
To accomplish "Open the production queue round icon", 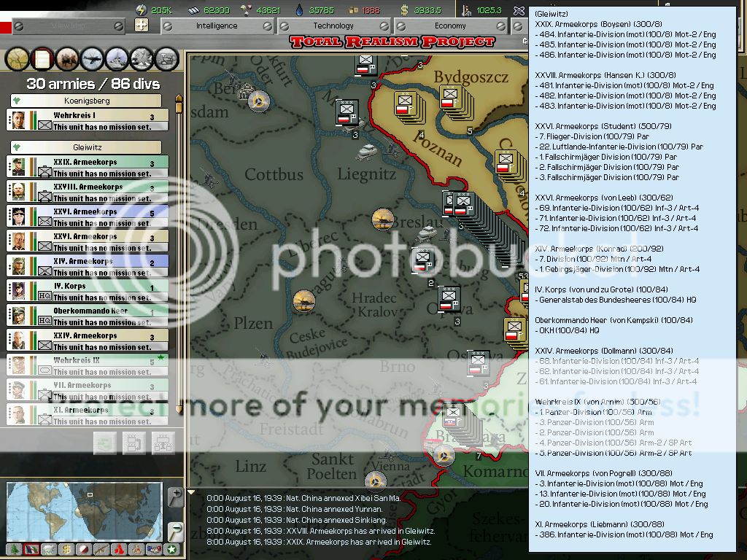I will point(166,58).
